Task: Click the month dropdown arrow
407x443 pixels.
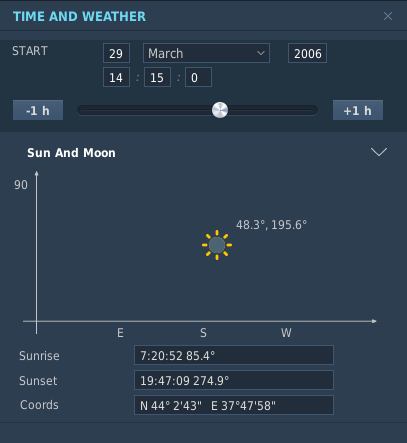Action: (x=261, y=53)
